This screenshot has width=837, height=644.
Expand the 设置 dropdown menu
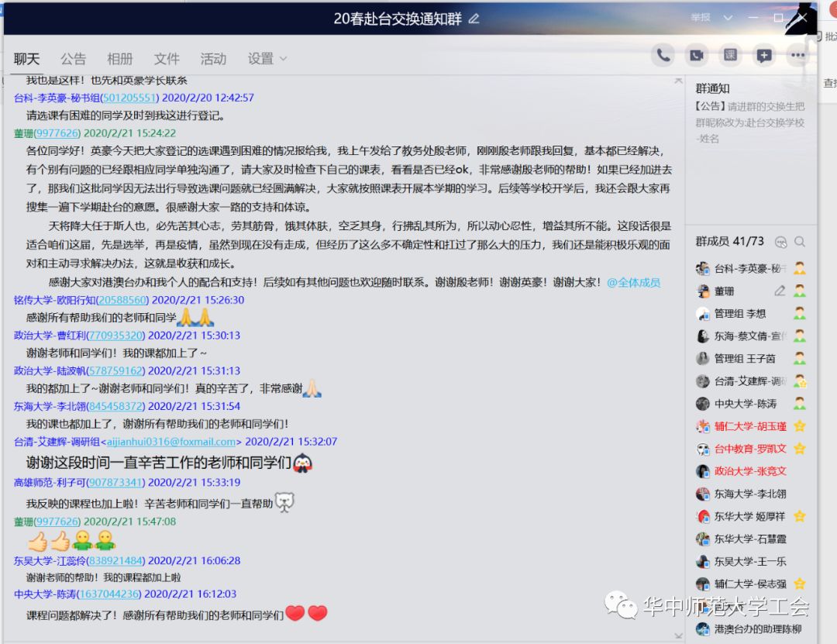point(267,59)
